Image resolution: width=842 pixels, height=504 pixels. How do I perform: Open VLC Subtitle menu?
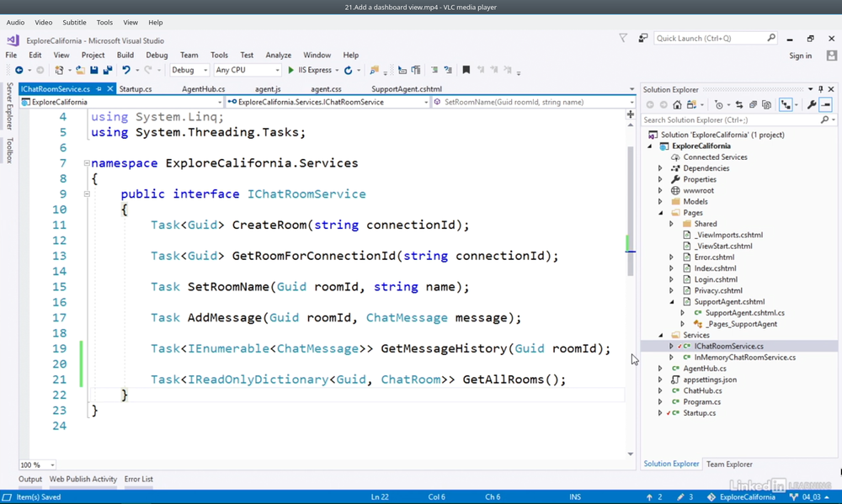coord(74,23)
